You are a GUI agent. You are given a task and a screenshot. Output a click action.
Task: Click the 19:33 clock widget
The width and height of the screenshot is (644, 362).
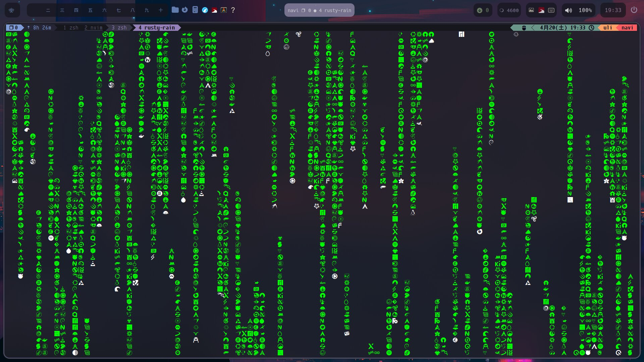tap(613, 10)
